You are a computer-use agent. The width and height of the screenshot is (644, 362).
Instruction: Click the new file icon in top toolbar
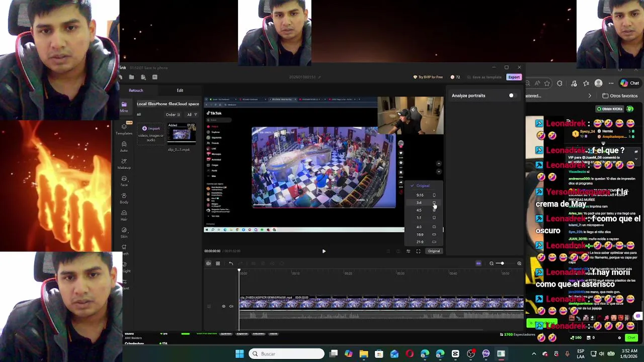(x=143, y=77)
